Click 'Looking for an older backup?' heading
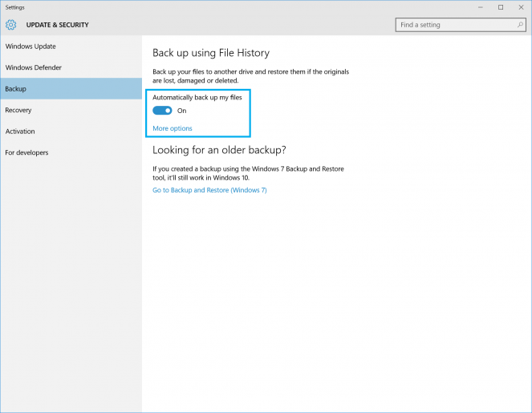Screen dimensions: 532x413 219,150
